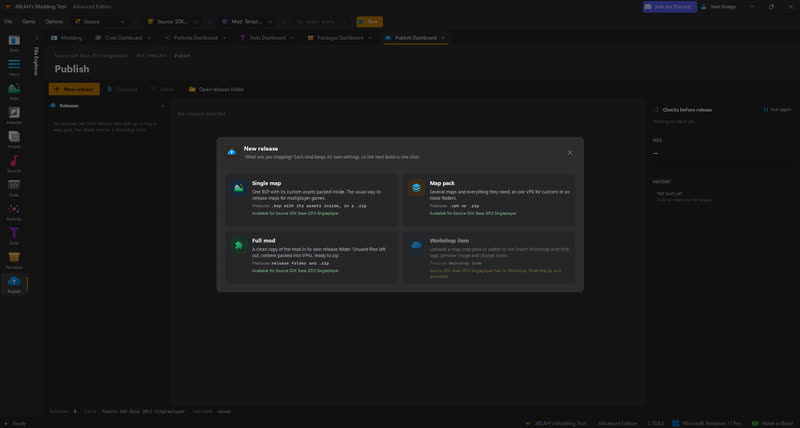The image size is (800, 428).
Task: Switch to the Code Dashboard tab
Action: coord(123,38)
